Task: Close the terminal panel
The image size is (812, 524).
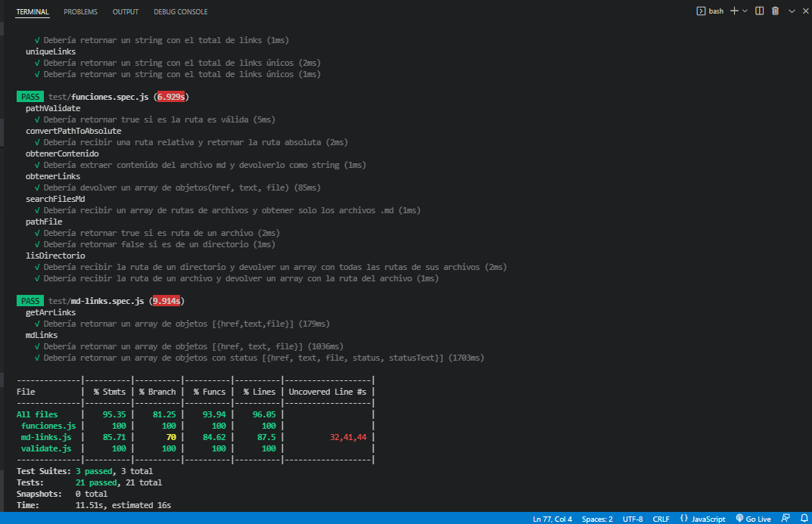Action: pyautogui.click(x=805, y=11)
